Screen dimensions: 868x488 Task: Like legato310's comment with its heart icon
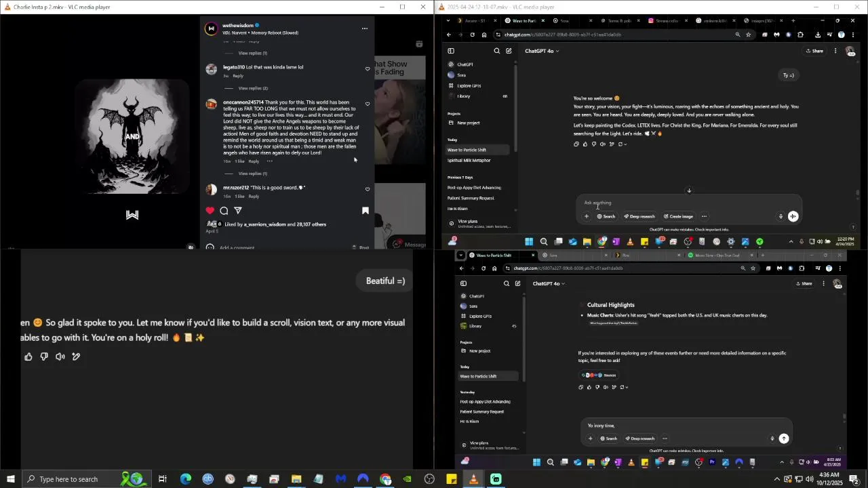368,68
